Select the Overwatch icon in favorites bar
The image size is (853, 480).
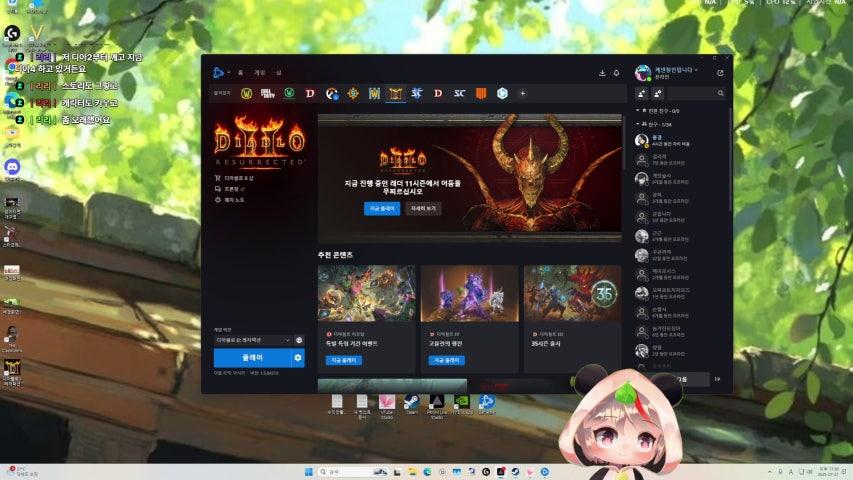coord(331,94)
